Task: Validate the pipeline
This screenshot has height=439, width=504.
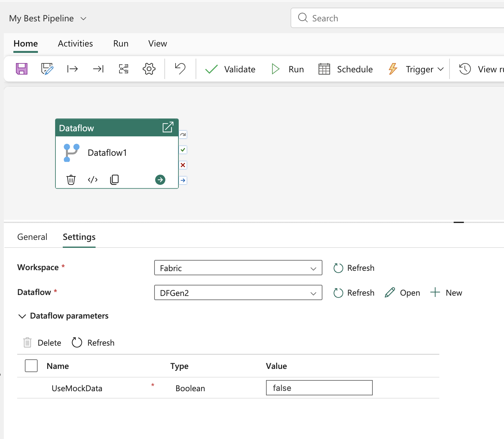Action: click(230, 69)
